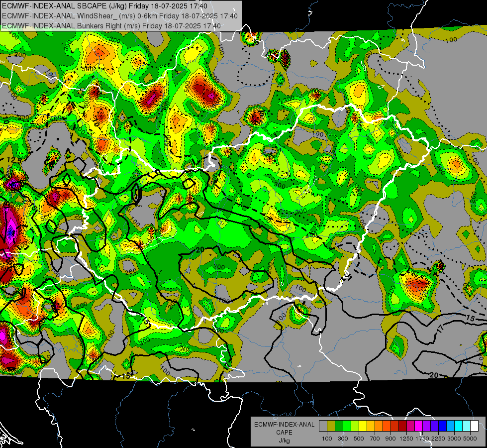Pick the dark green legend swatch
This screenshot has width=487, height=448.
coord(339,426)
